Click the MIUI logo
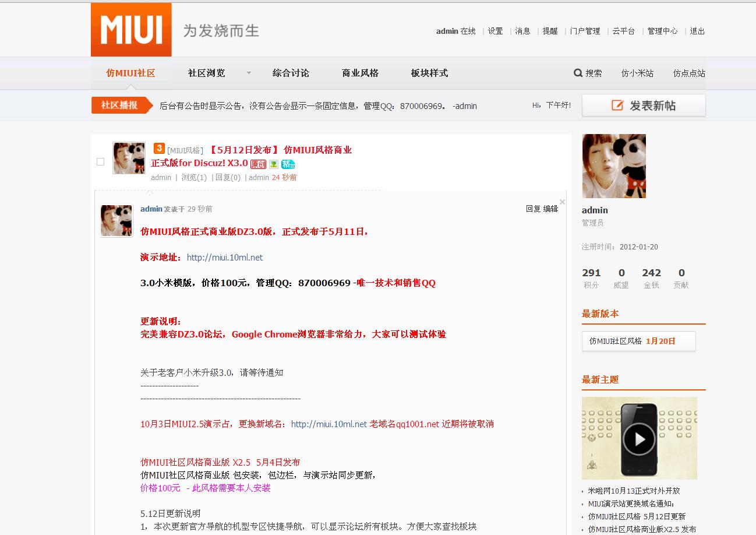The width and height of the screenshot is (756, 535). [x=131, y=30]
